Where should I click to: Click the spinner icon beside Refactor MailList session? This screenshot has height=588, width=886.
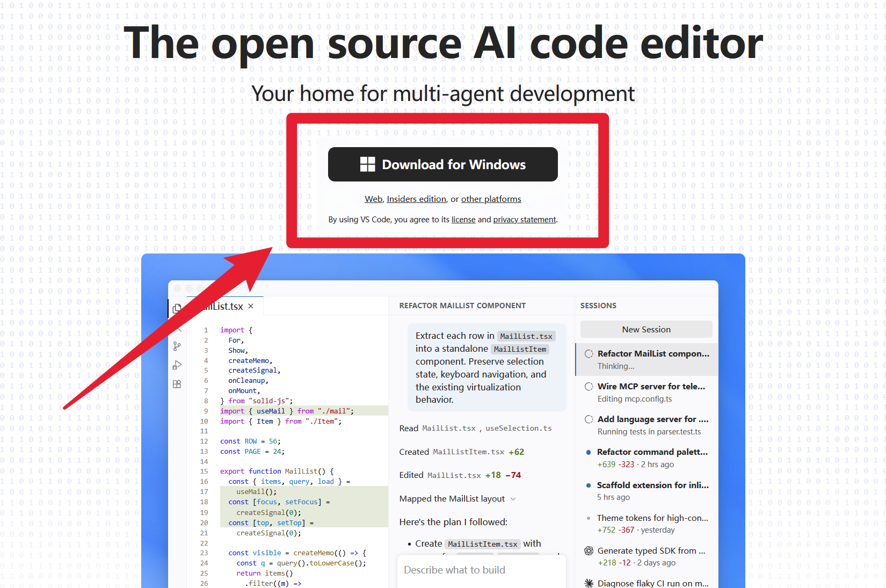589,354
